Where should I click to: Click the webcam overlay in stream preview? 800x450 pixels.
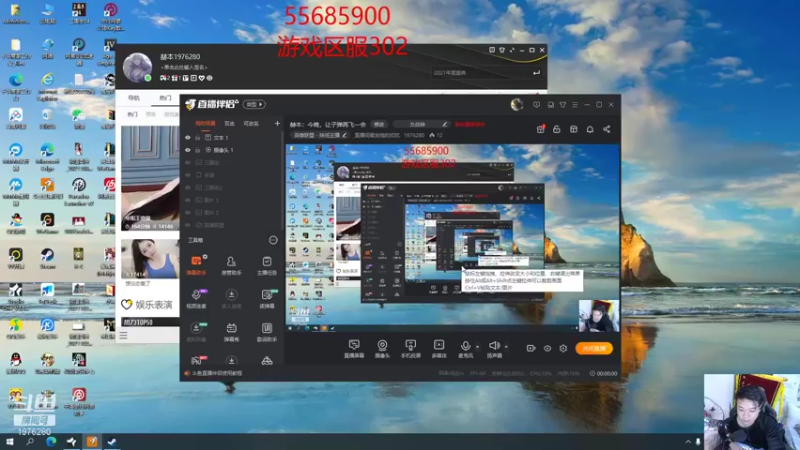[599, 316]
